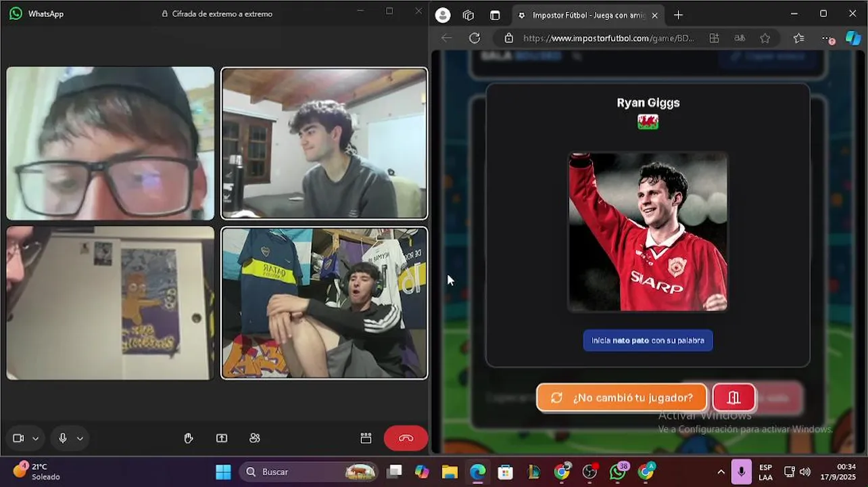Image resolution: width=868 pixels, height=487 pixels.
Task: Select participant video with Homer poster
Action: tap(110, 303)
